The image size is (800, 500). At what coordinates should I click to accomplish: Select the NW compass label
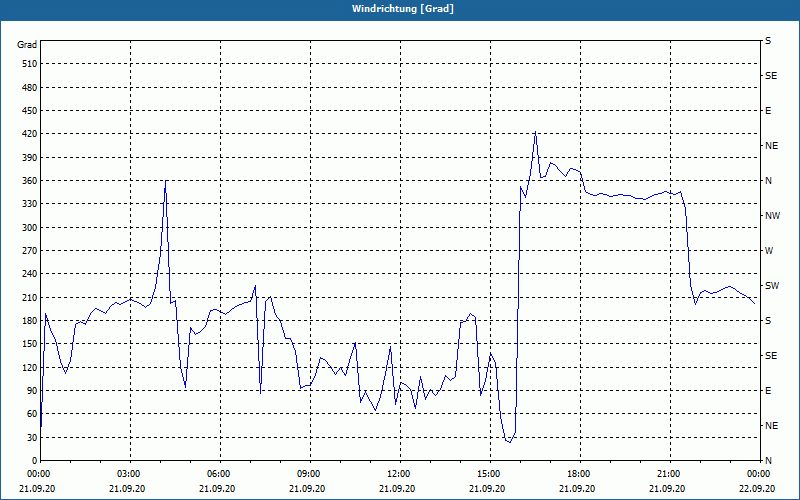772,216
